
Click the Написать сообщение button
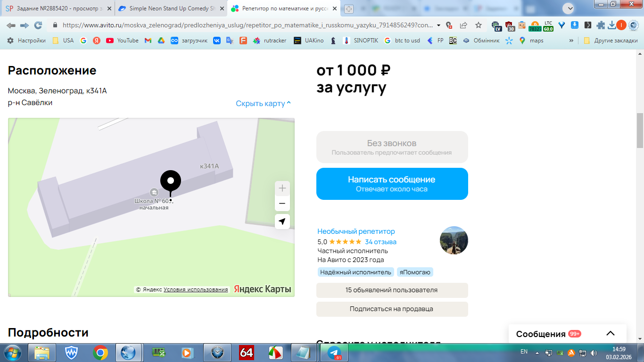[392, 184]
